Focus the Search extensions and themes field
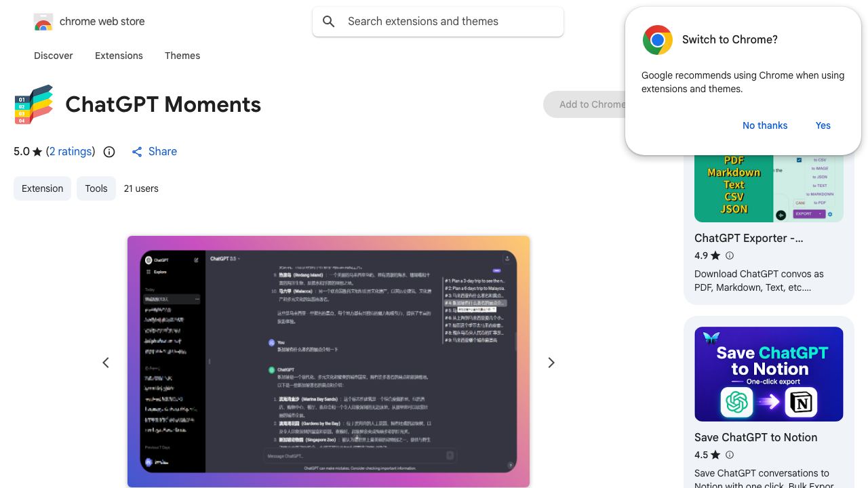This screenshot has width=868, height=488. [x=438, y=22]
